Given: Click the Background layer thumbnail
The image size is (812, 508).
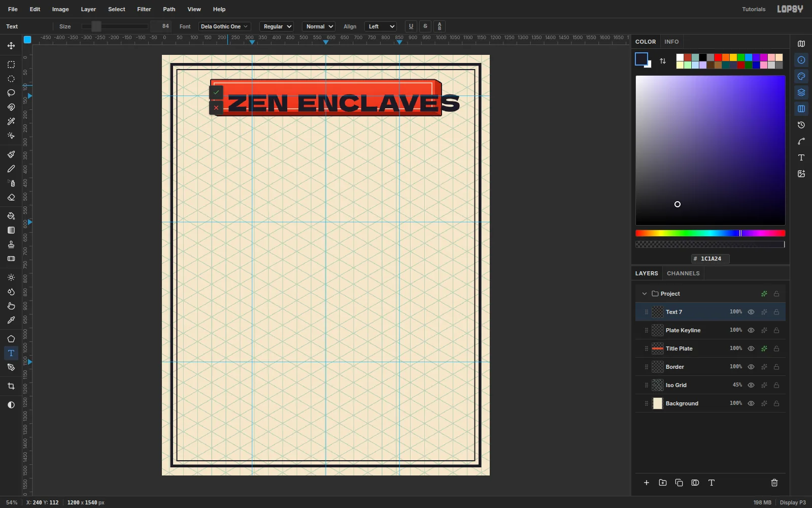Looking at the screenshot, I should (658, 403).
